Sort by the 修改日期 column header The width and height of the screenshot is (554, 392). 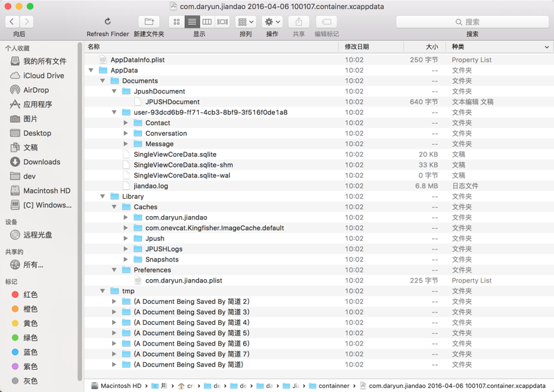point(371,46)
